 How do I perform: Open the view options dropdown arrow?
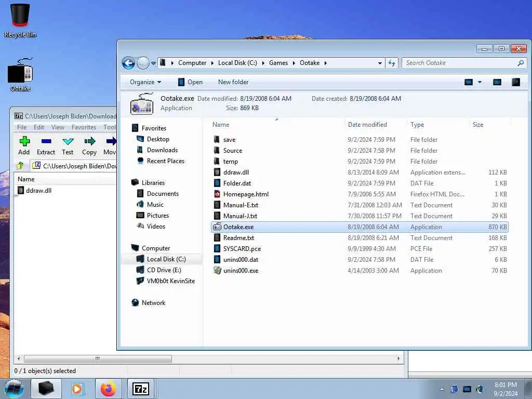[x=480, y=82]
